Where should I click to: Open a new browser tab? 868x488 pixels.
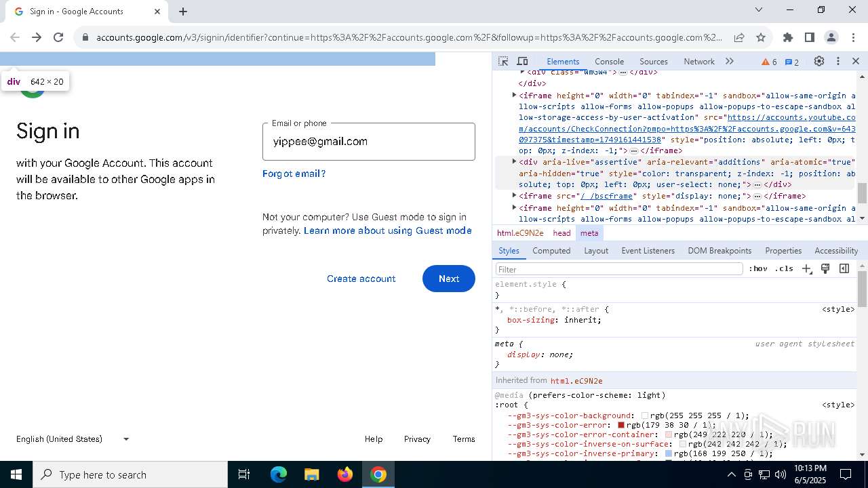[x=183, y=12]
